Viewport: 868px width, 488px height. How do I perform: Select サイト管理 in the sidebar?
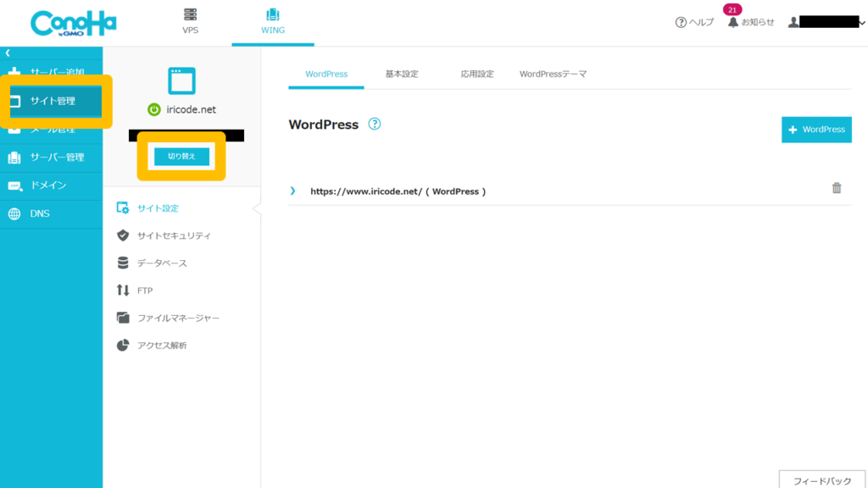pos(52,102)
